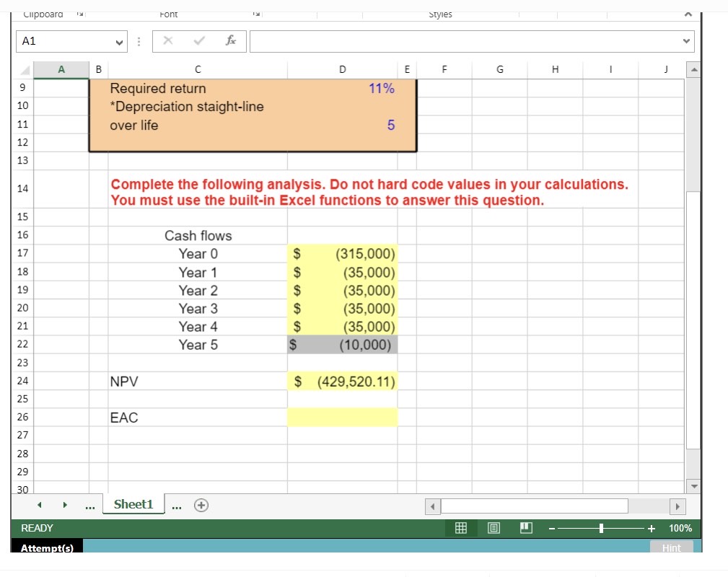Viewport: 728px width, 577px height.
Task: Select cell D26, the EAC input cell
Action: (342, 417)
